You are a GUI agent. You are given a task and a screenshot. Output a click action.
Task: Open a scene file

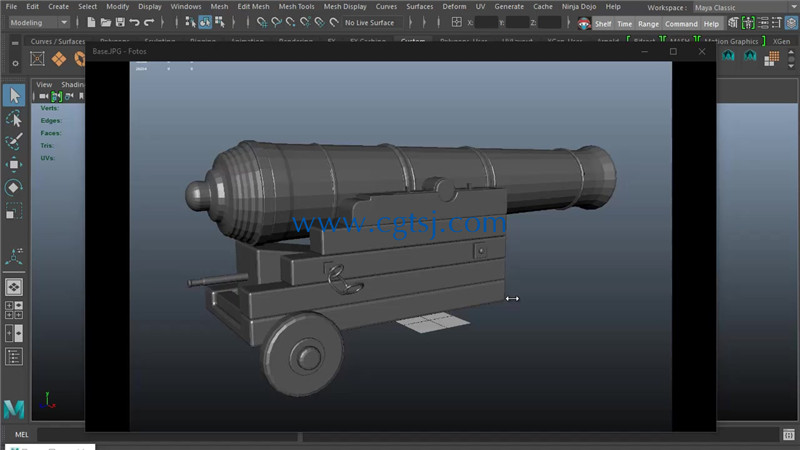tap(106, 22)
